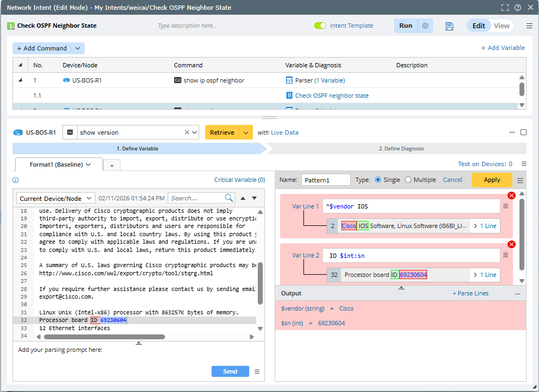Toggle the Intent Template switch
Image resolution: width=539 pixels, height=392 pixels.
(x=320, y=26)
